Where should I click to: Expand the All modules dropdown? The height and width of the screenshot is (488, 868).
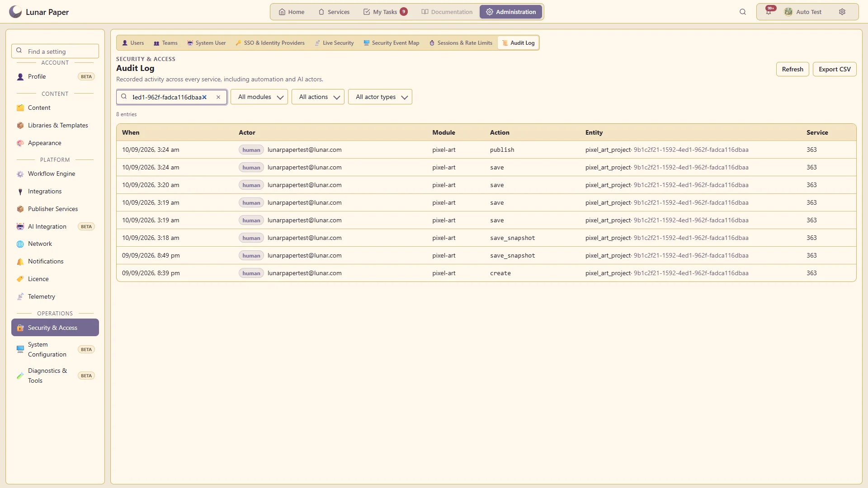click(x=259, y=97)
